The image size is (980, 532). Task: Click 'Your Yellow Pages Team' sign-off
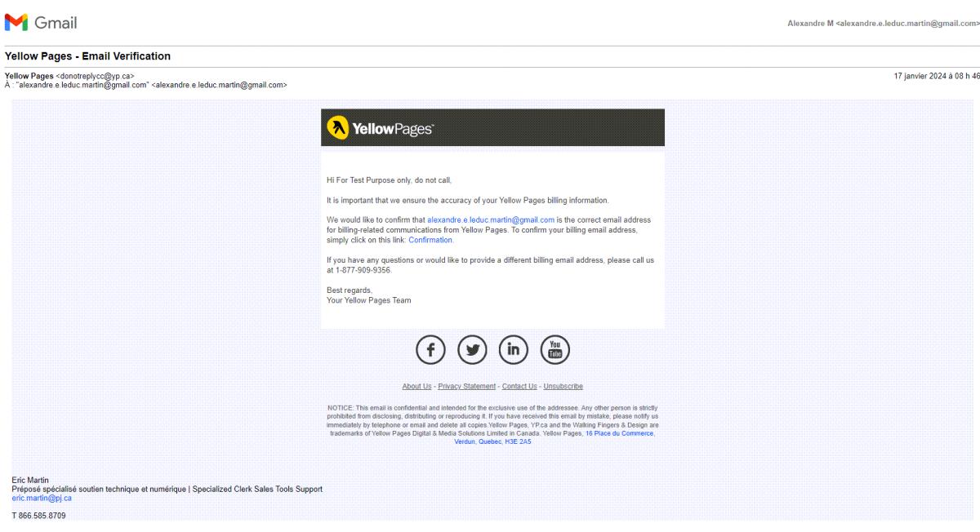[x=369, y=300]
